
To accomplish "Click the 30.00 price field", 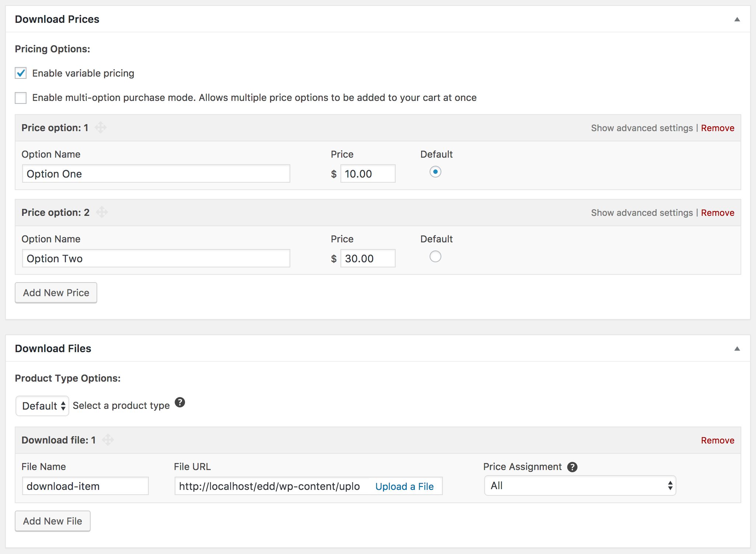I will pyautogui.click(x=368, y=259).
